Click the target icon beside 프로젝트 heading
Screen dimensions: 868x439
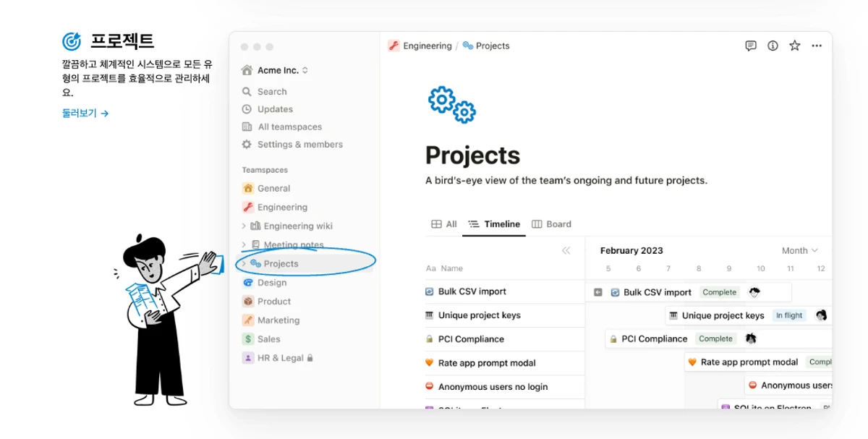72,41
